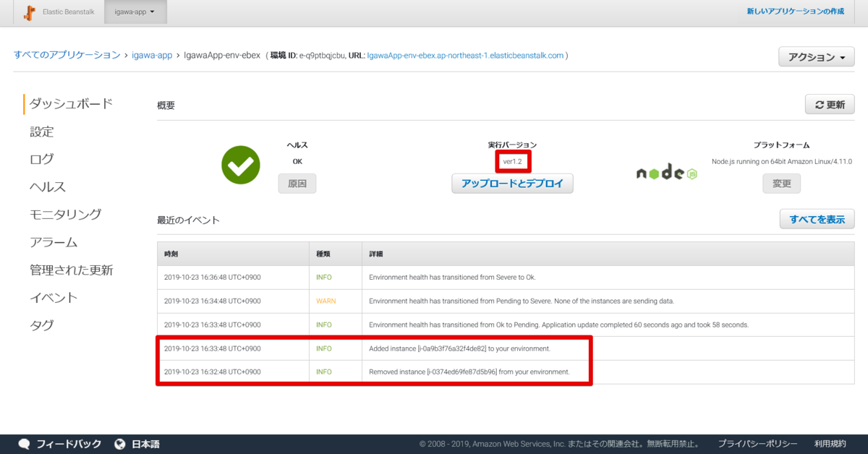
Task: Click the Elastic Beanstalk logo icon
Action: click(x=30, y=12)
